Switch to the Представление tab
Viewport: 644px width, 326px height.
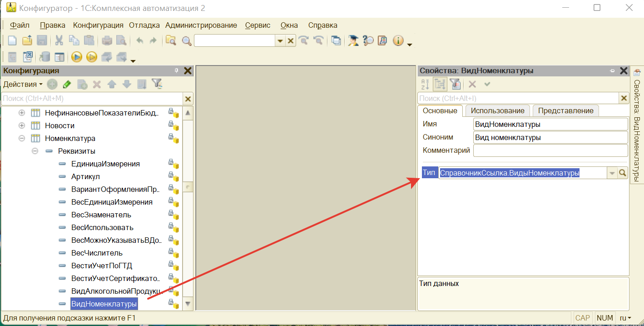coord(566,110)
